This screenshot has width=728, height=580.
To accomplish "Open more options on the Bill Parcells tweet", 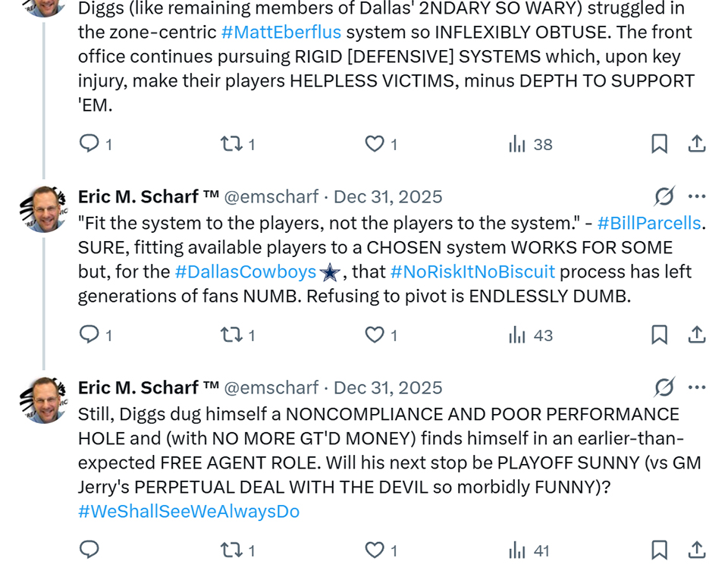I will pos(697,196).
